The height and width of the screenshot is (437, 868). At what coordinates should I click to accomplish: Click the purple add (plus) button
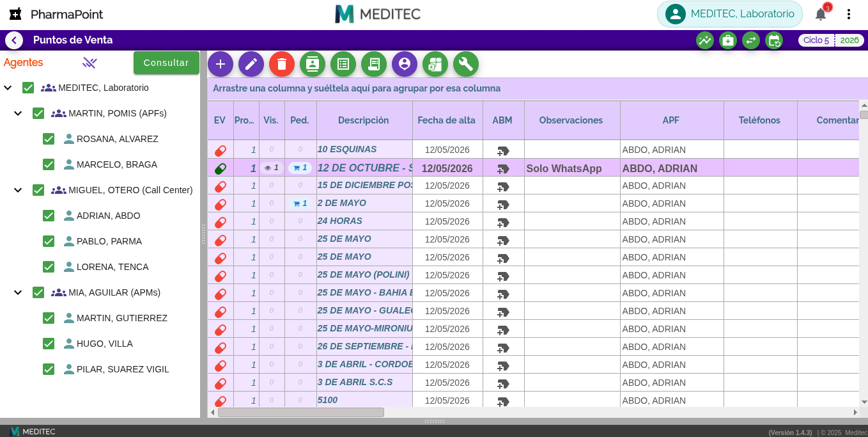221,64
